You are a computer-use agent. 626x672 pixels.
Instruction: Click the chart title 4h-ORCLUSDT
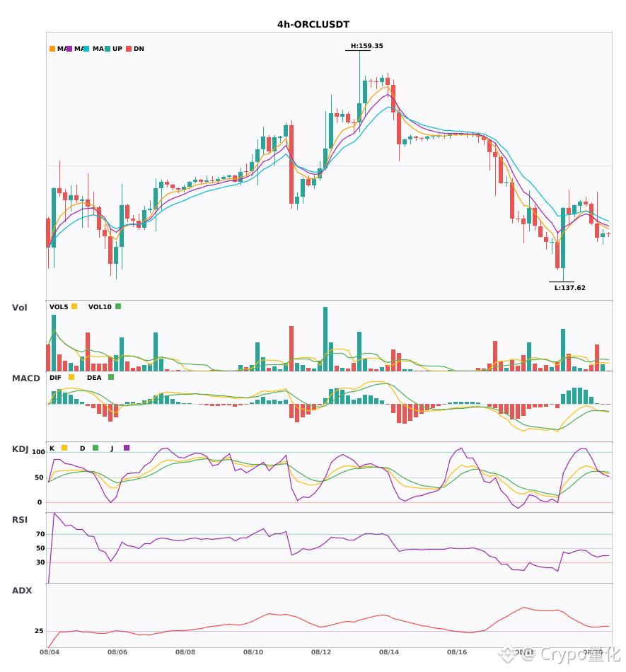(x=313, y=25)
